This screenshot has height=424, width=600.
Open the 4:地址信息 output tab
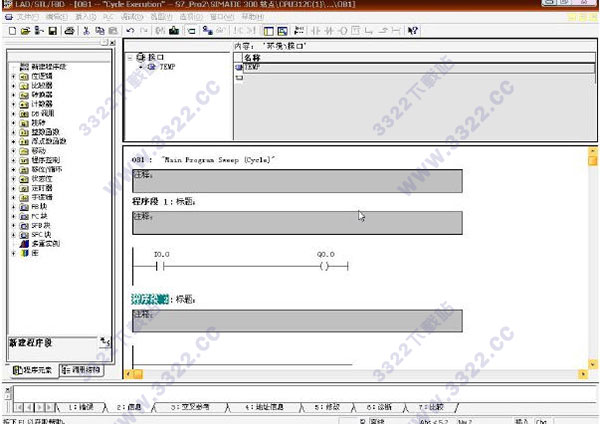(264, 407)
